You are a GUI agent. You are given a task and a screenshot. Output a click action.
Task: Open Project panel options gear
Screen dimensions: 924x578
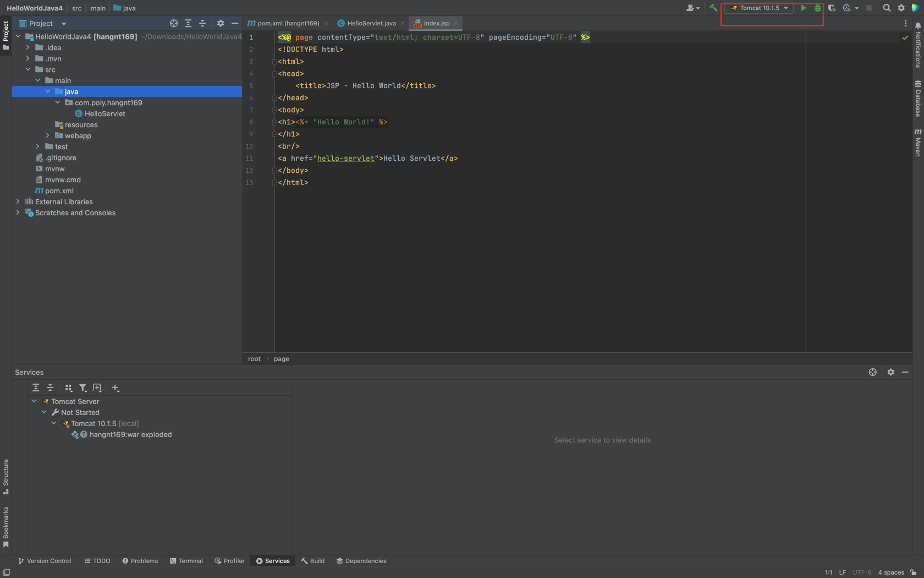(221, 23)
